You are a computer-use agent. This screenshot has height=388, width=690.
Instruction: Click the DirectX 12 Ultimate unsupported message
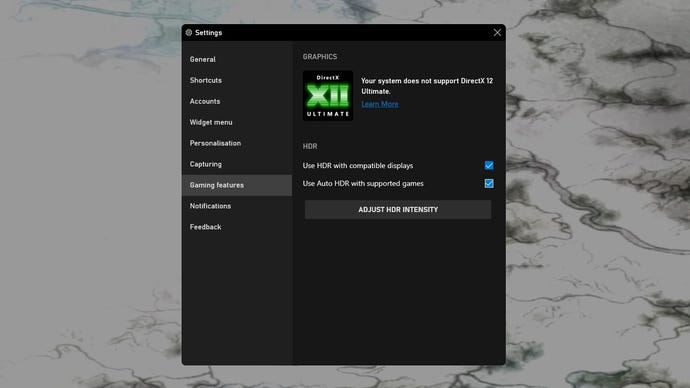point(427,86)
